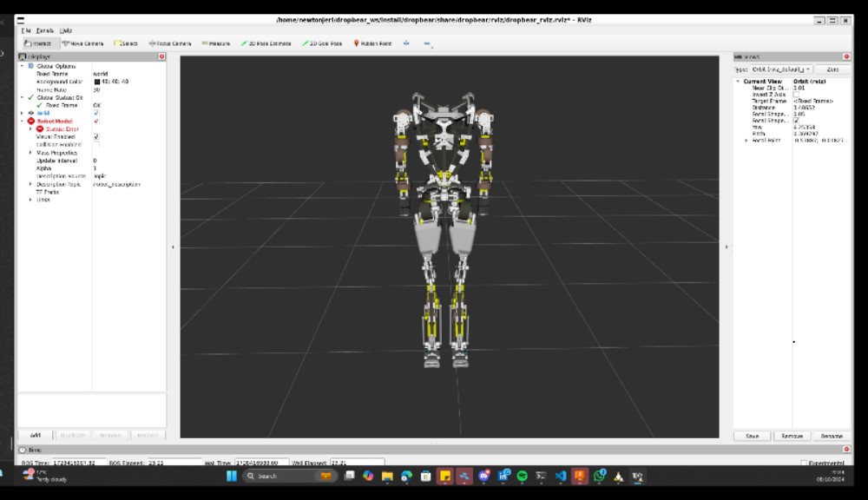This screenshot has width=868, height=500.
Task: Pick the Measure tool
Action: [x=216, y=43]
